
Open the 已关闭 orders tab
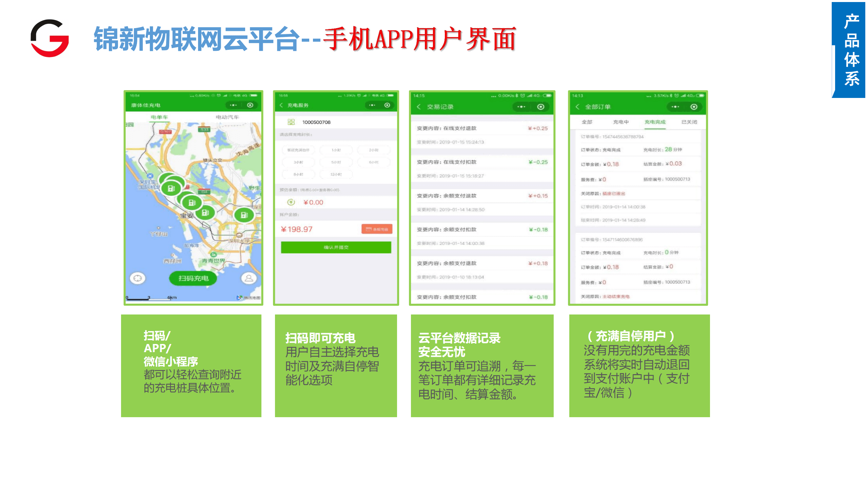[689, 122]
